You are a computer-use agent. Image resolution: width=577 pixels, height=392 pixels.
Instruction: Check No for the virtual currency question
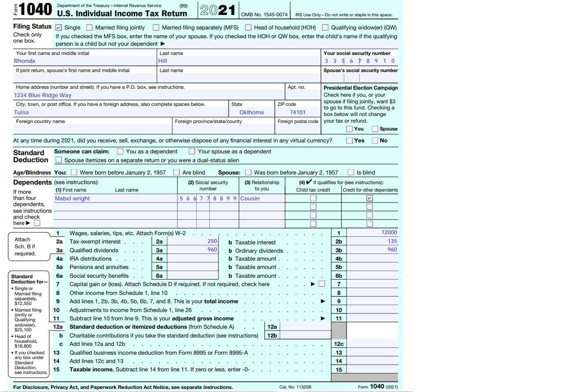click(x=376, y=140)
